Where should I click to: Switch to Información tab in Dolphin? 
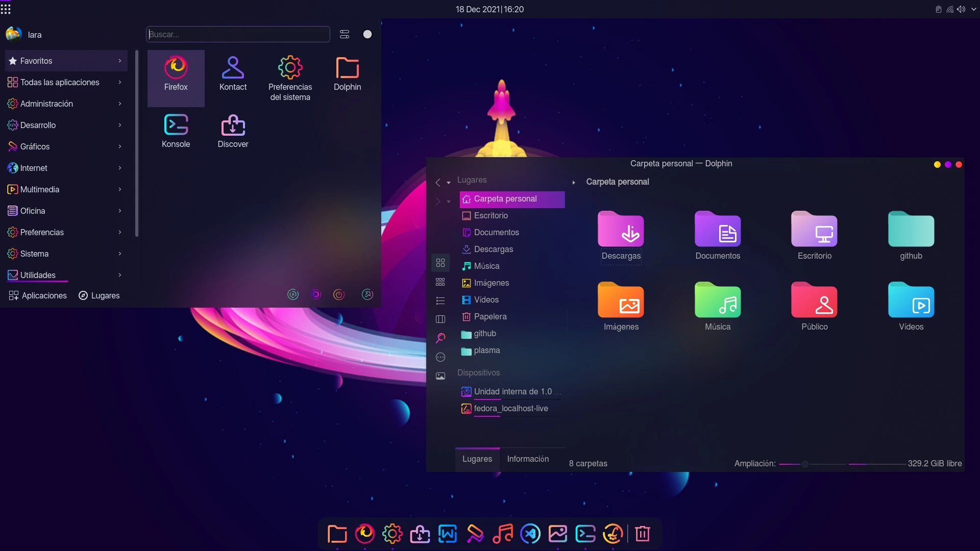click(528, 458)
